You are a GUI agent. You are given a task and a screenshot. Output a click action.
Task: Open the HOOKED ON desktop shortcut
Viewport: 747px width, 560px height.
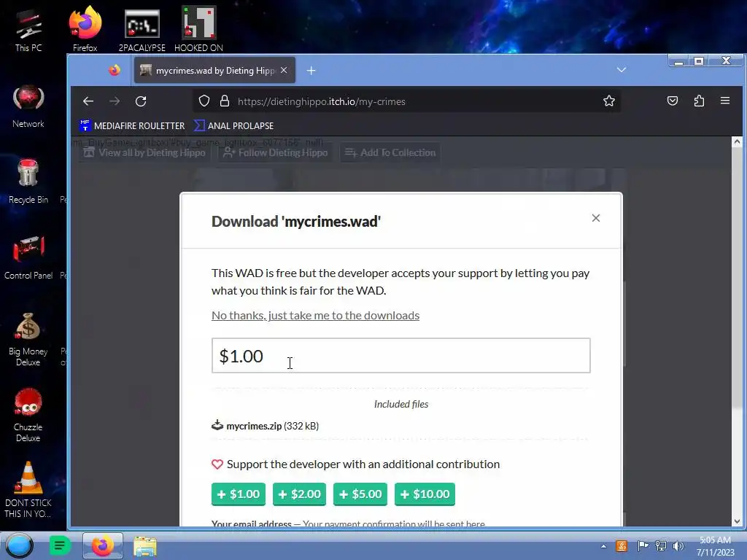(x=198, y=29)
